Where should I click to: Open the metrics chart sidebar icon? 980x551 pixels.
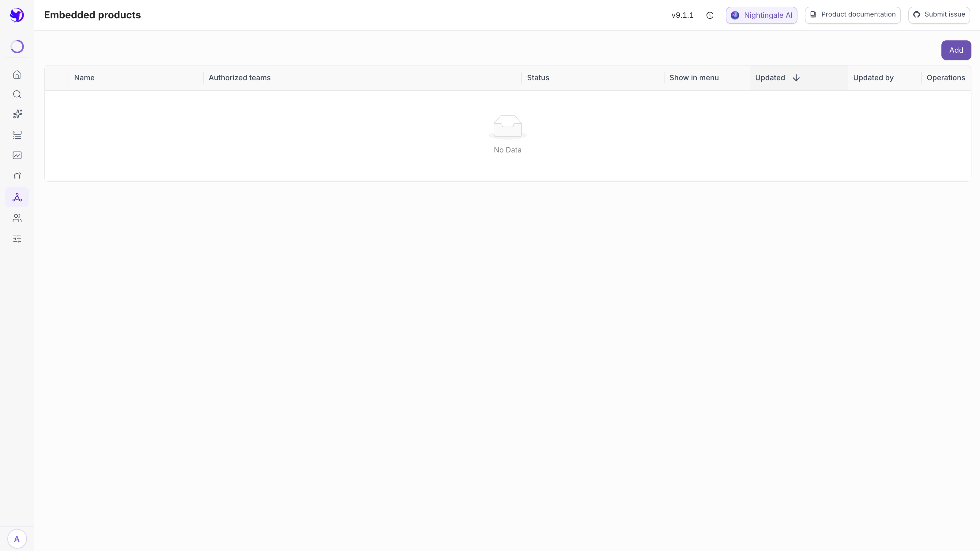[17, 155]
